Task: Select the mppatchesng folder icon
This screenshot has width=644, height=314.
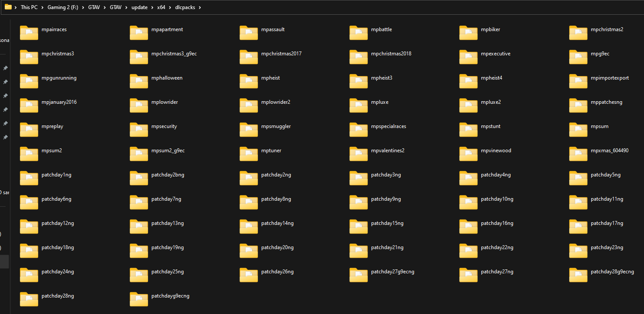Action: [x=578, y=105]
